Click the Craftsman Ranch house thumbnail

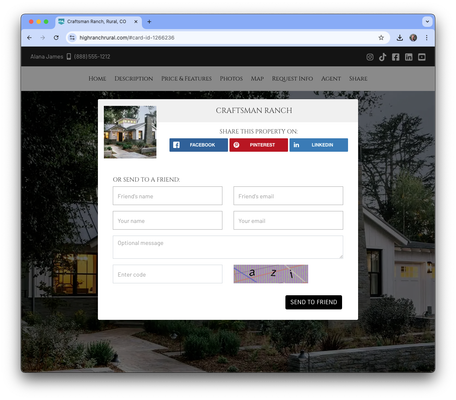coord(130,132)
